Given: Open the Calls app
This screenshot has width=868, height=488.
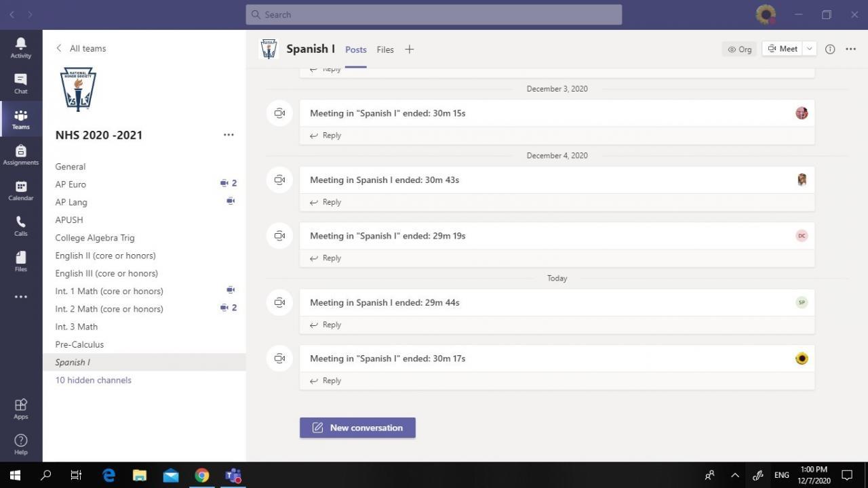Looking at the screenshot, I should [x=21, y=226].
